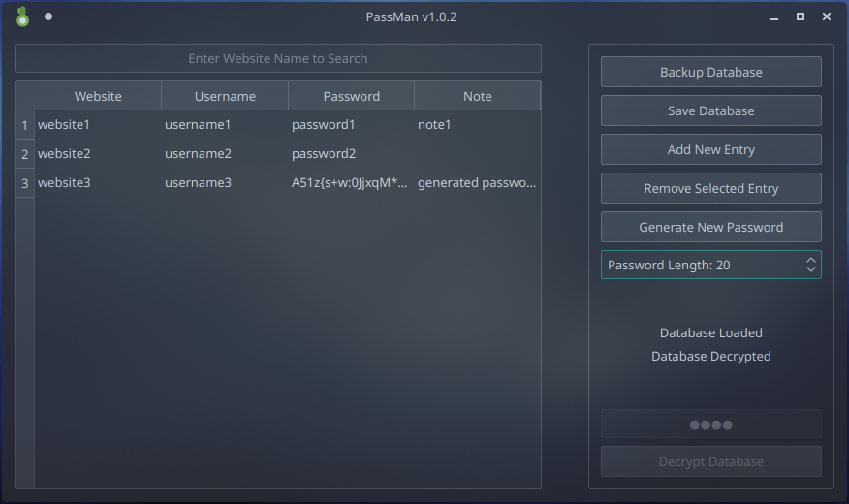Increase password length with the up arrow

810,260
